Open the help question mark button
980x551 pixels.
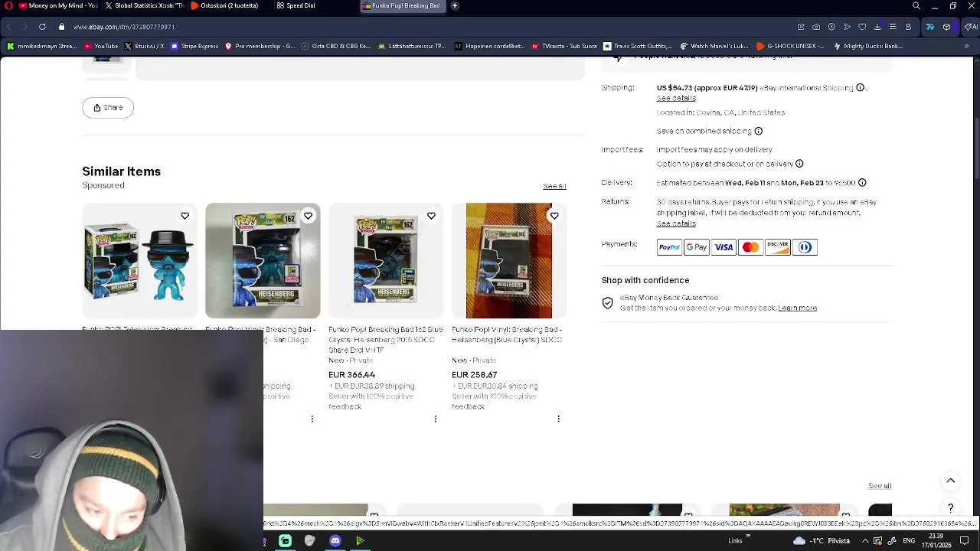951,508
